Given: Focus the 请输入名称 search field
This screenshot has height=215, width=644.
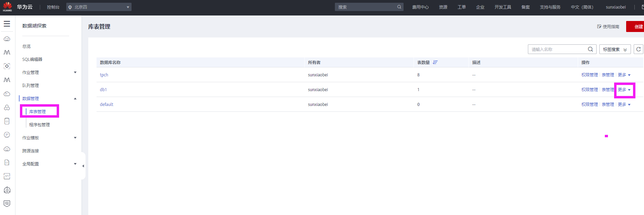Looking at the screenshot, I should click(x=562, y=49).
